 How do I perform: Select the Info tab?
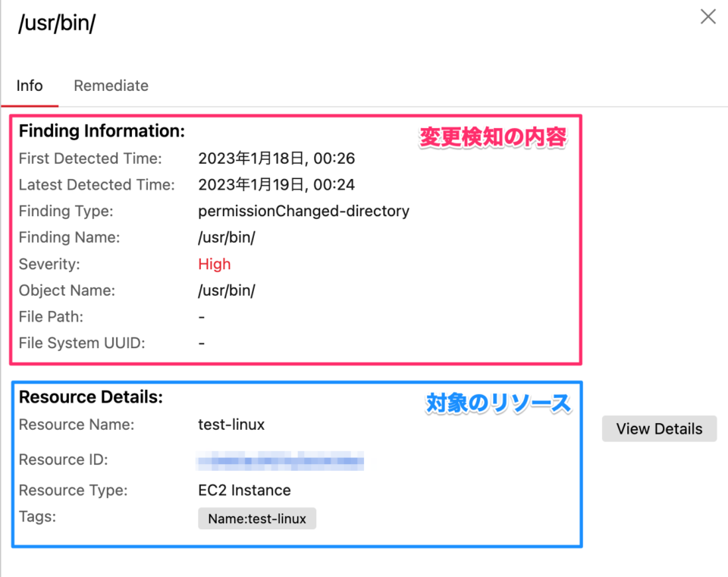[29, 86]
